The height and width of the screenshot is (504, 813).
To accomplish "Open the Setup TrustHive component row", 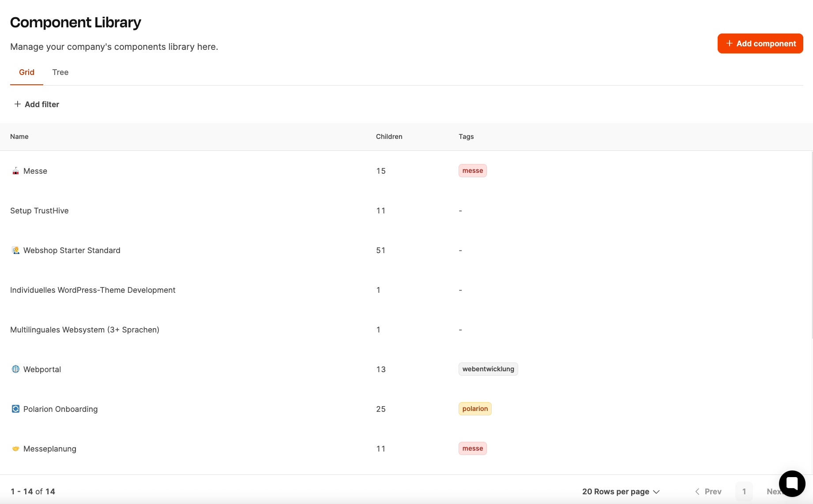I will coord(39,211).
